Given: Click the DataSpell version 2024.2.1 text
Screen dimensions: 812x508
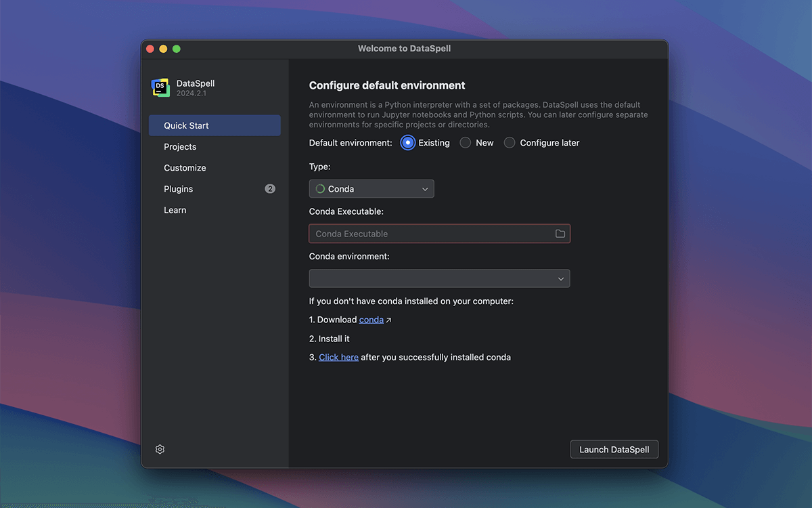Looking at the screenshot, I should click(x=191, y=93).
